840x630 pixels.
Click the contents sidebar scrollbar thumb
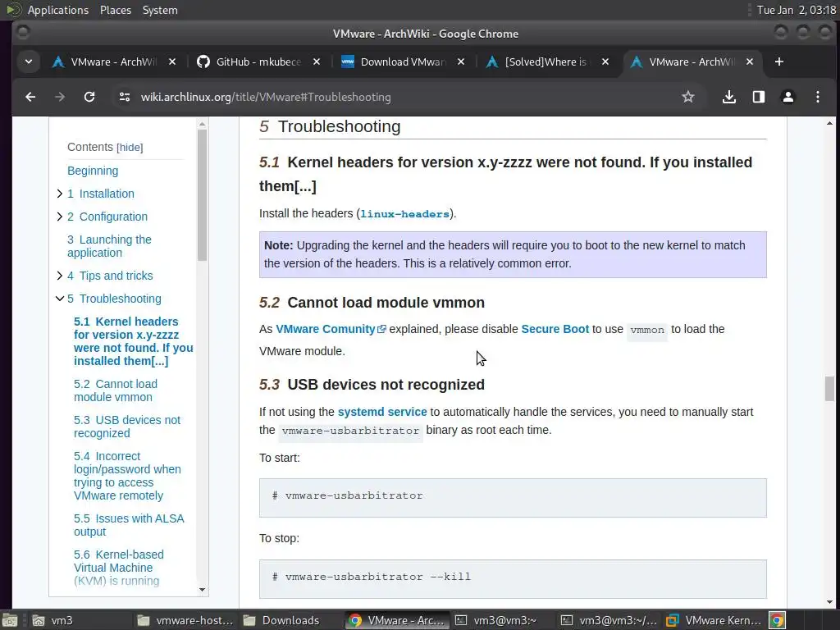point(202,195)
